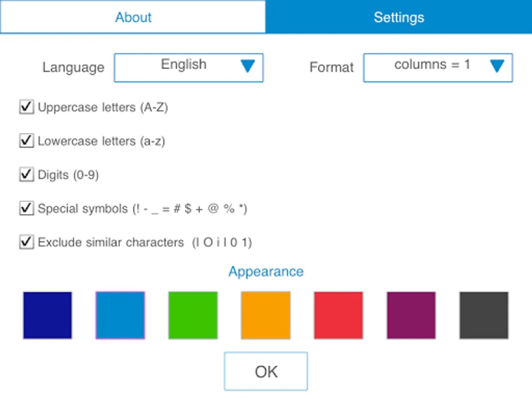Click the Appearance heading label
The width and height of the screenshot is (532, 399).
(266, 271)
